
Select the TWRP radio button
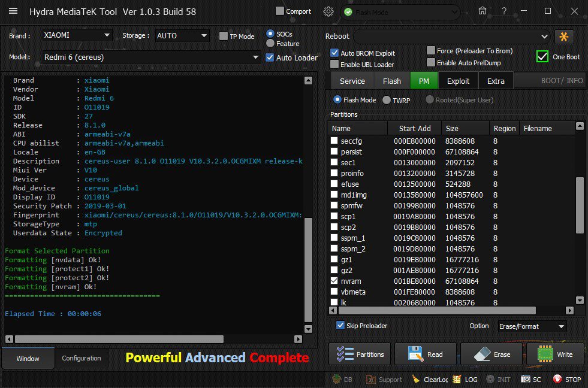tap(387, 100)
